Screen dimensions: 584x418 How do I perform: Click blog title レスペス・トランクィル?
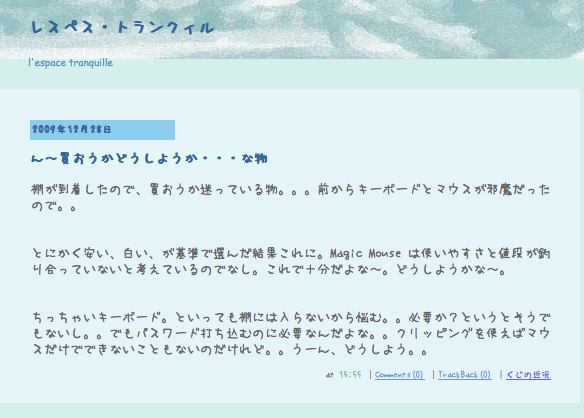tap(123, 28)
